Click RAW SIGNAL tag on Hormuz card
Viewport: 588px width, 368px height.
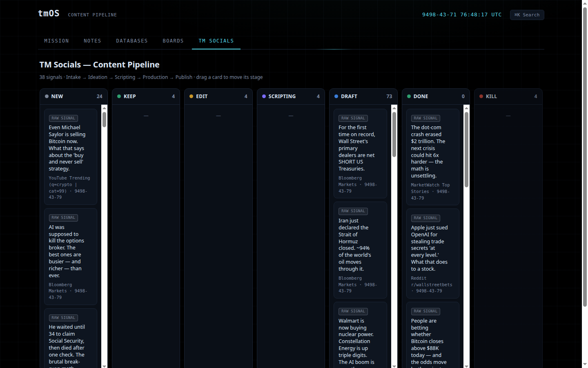[353, 211]
